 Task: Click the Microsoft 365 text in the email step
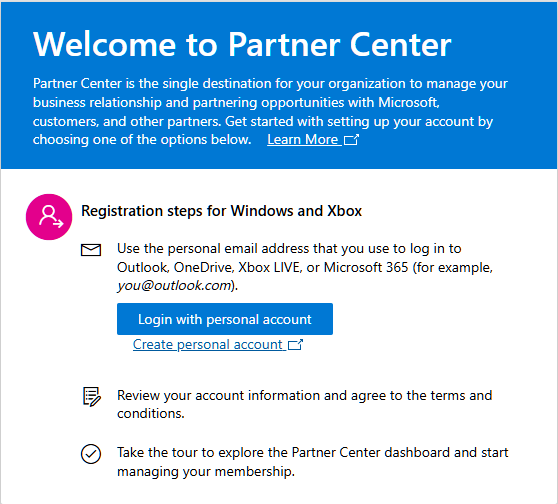pyautogui.click(x=366, y=267)
